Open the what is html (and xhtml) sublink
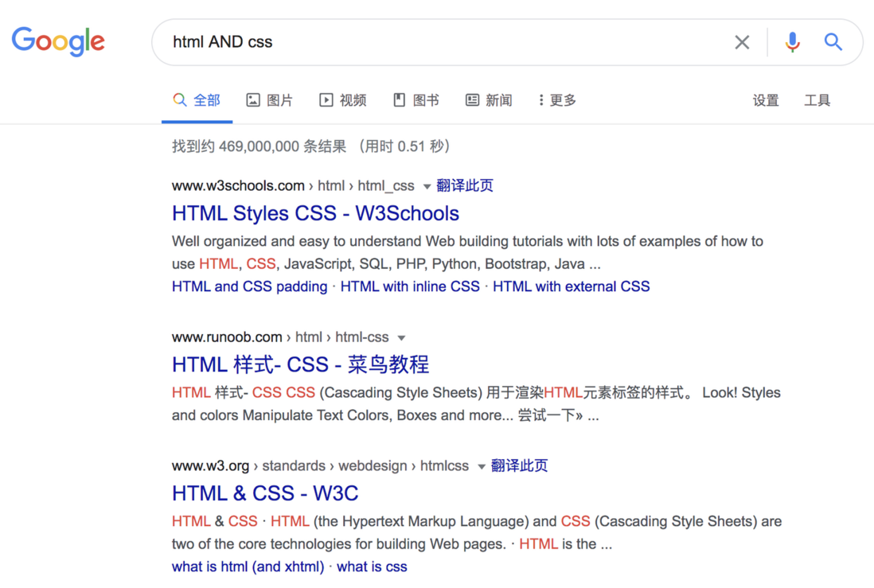Image resolution: width=874 pixels, height=588 pixels. click(248, 567)
